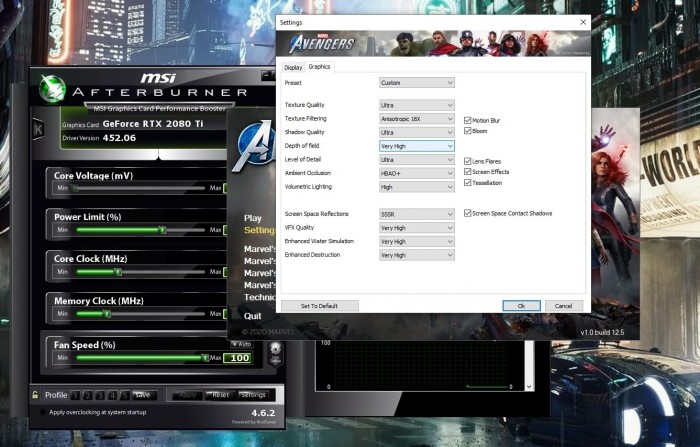Select Quit in the launcher menu

click(x=252, y=314)
